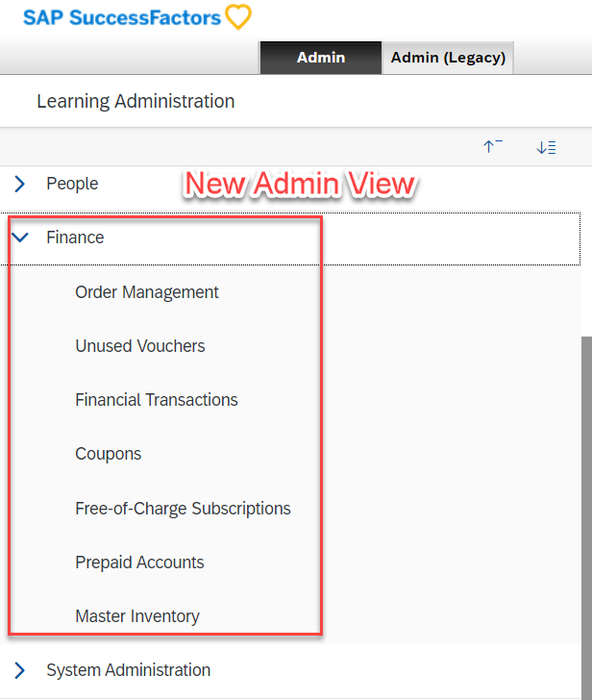Open Master Inventory
The width and height of the screenshot is (592, 700).
click(x=137, y=616)
